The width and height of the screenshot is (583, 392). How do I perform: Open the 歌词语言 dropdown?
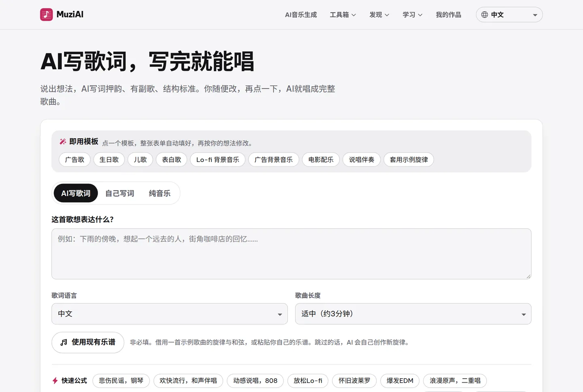pyautogui.click(x=170, y=314)
